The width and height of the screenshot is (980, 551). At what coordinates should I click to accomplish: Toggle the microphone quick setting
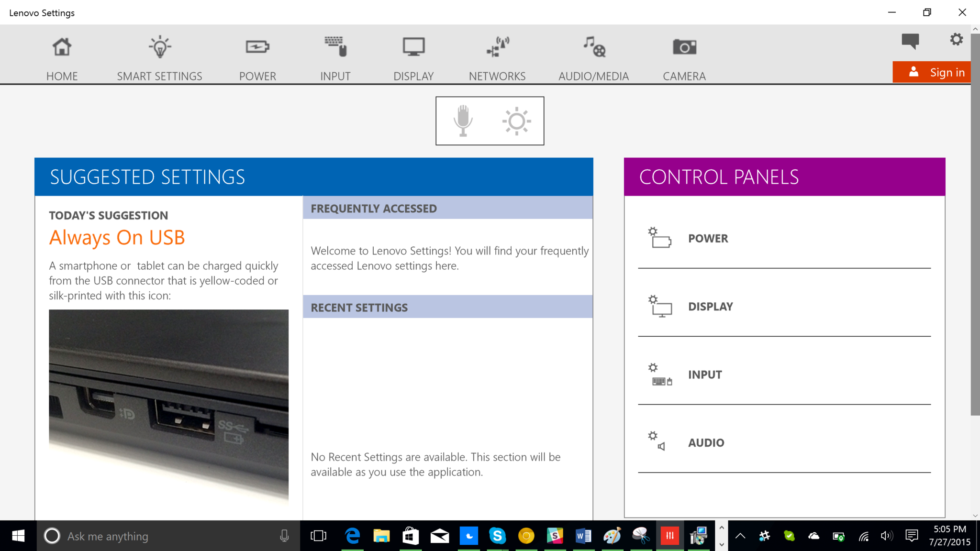(x=463, y=121)
